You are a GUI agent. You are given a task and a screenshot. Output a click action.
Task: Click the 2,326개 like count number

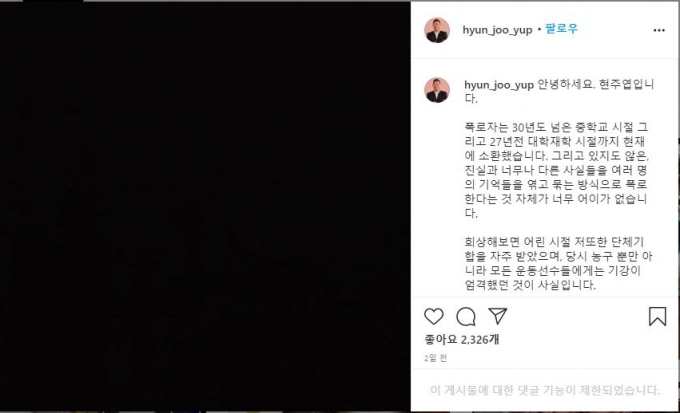pyautogui.click(x=480, y=340)
